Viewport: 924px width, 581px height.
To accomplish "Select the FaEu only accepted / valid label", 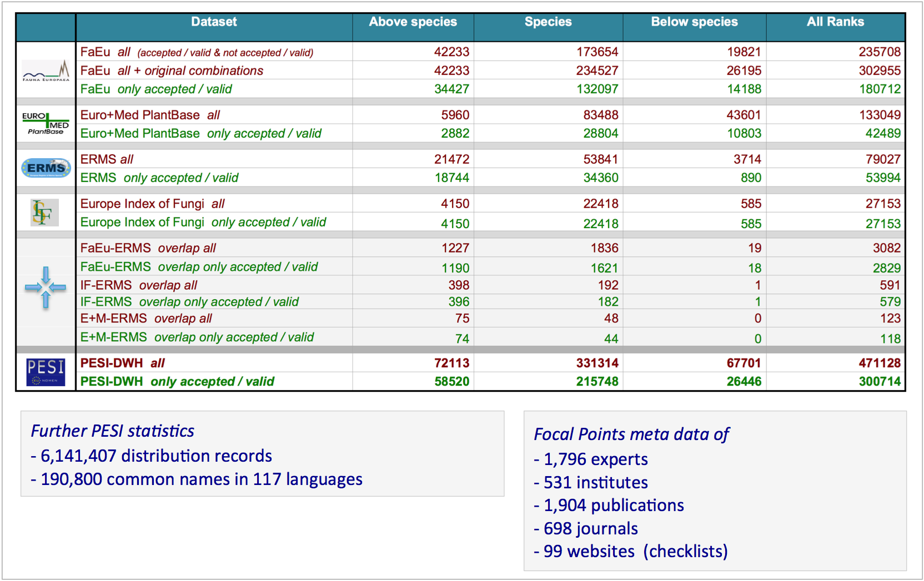I will pos(156,89).
